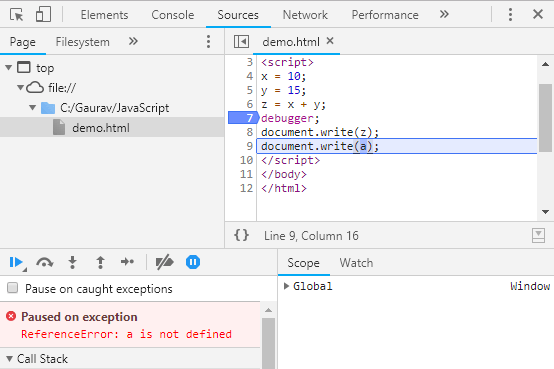
Task: Click the editor scrollbar up arrow
Action: click(545, 64)
